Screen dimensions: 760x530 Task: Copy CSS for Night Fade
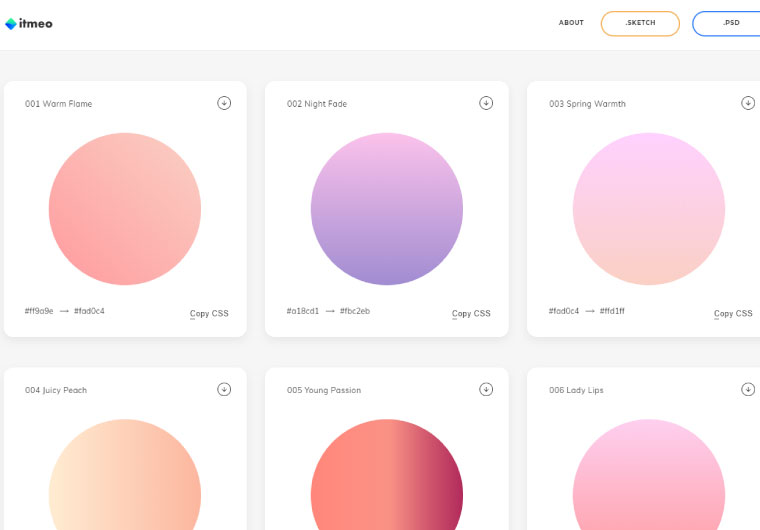pyautogui.click(x=471, y=313)
